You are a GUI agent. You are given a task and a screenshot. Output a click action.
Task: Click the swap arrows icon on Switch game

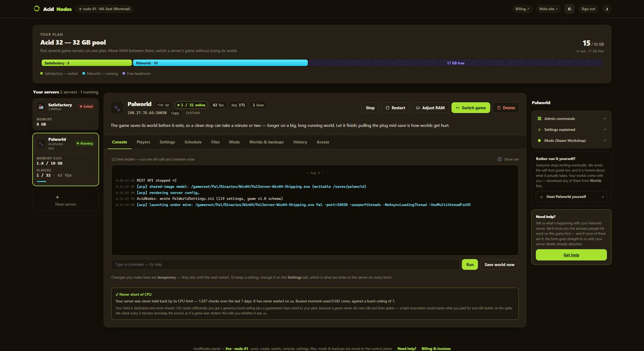458,108
